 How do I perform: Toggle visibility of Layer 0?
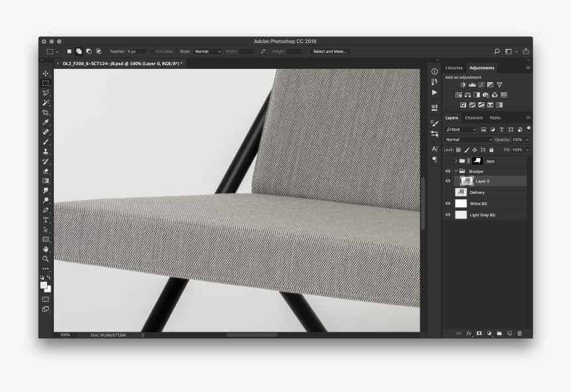(448, 181)
